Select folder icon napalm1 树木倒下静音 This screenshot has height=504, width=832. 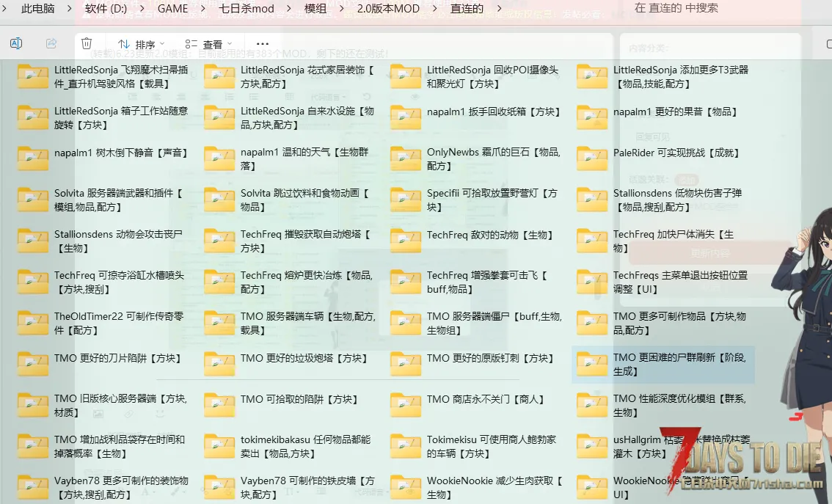click(33, 158)
